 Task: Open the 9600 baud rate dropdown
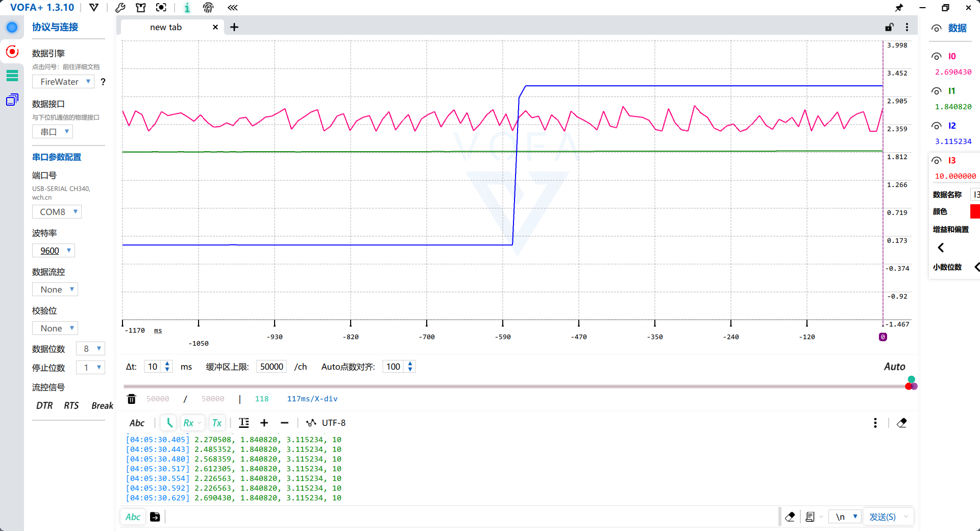pyautogui.click(x=54, y=250)
